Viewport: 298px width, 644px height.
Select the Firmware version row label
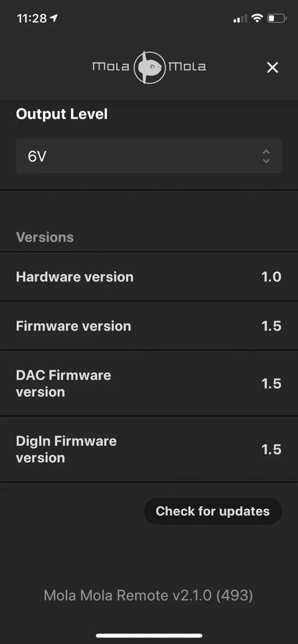74,326
